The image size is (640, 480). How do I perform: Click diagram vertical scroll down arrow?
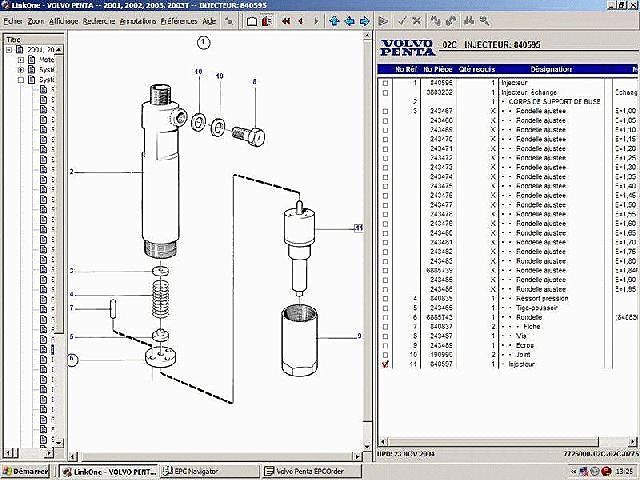(367, 446)
